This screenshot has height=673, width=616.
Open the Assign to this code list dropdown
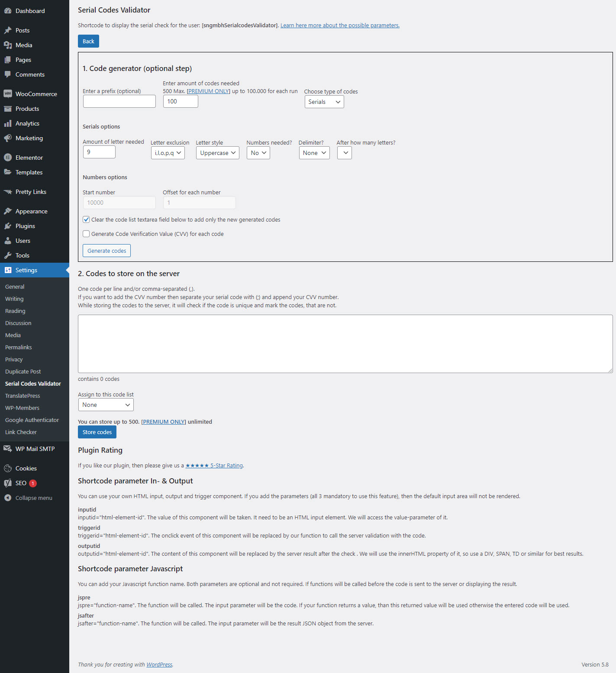coord(106,405)
